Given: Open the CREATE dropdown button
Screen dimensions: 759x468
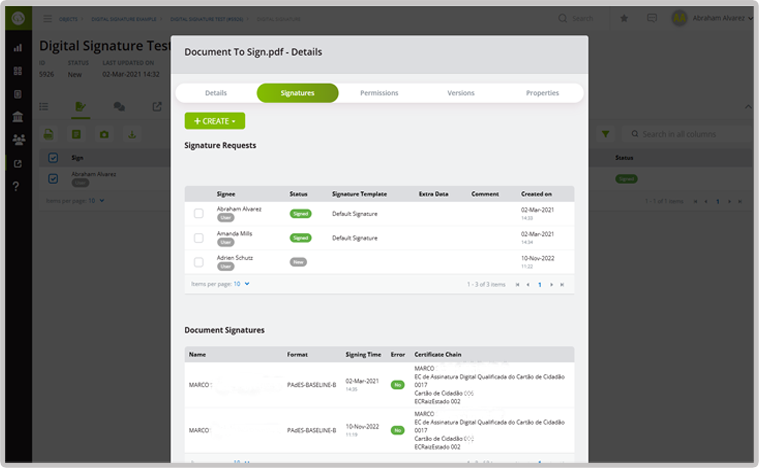Looking at the screenshot, I should (x=215, y=121).
